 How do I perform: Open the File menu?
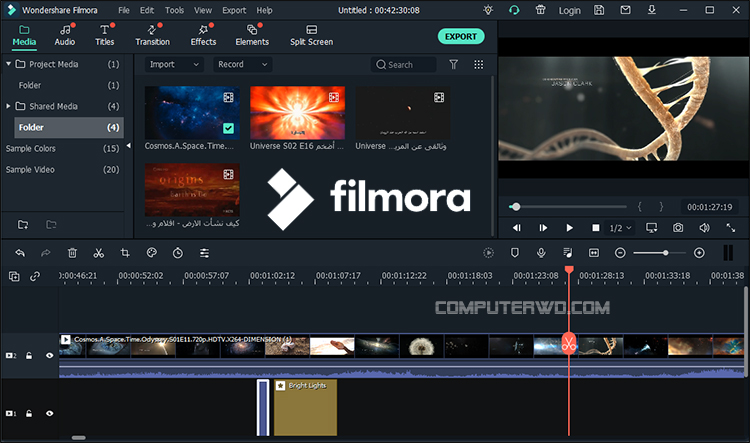[124, 10]
